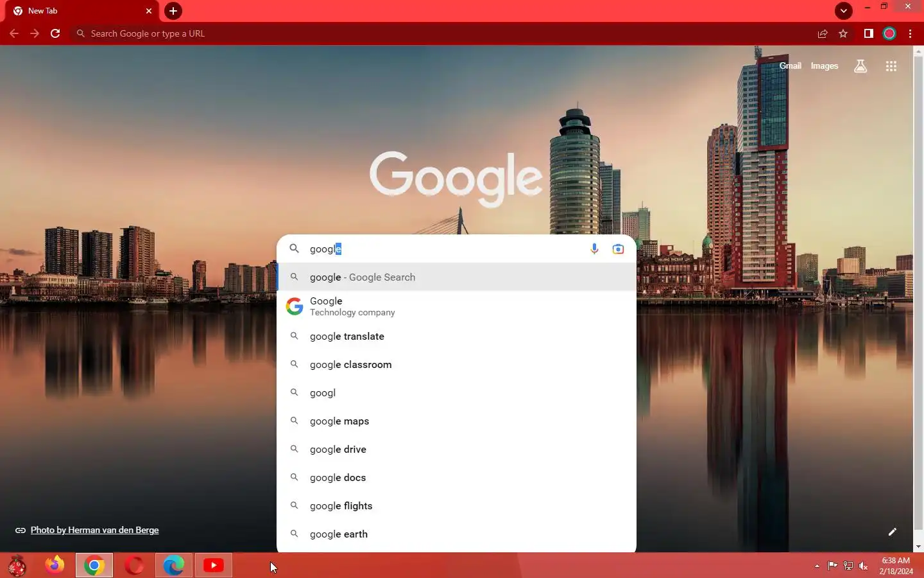Toggle the muted volume tray icon
Screen dimensions: 924x578
pyautogui.click(x=864, y=566)
